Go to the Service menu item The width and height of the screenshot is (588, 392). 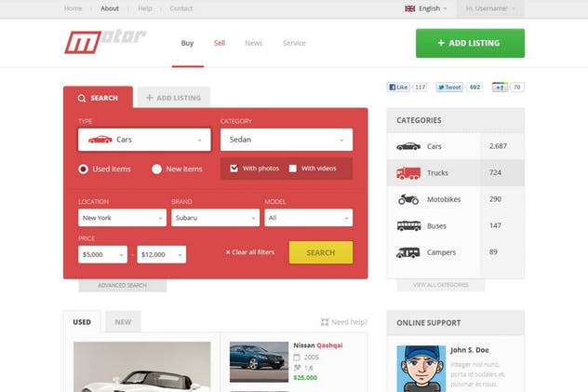294,43
